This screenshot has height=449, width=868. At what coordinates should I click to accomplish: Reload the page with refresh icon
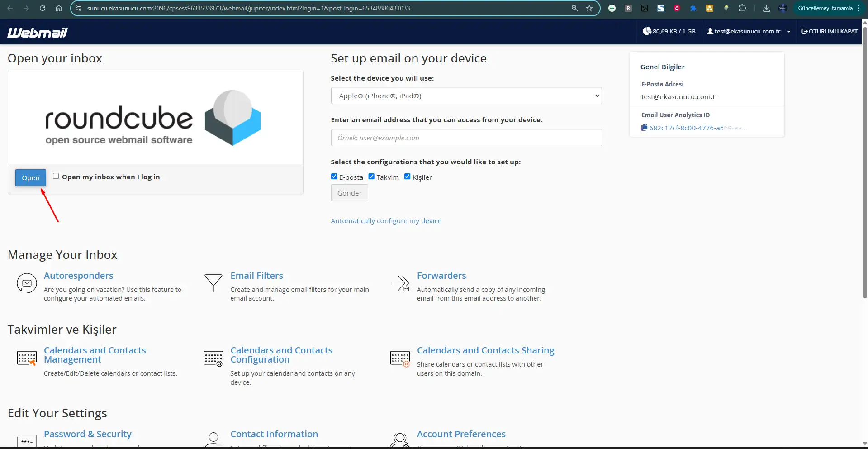43,8
